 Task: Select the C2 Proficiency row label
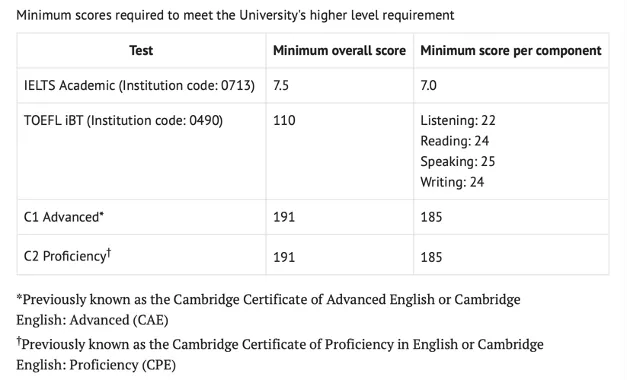point(67,255)
